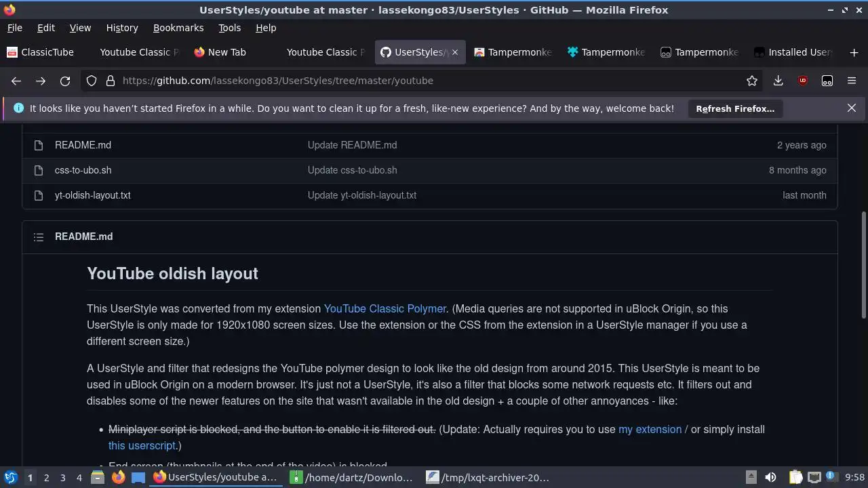868x488 pixels.
Task: Show site security padlock info
Action: coord(111,81)
